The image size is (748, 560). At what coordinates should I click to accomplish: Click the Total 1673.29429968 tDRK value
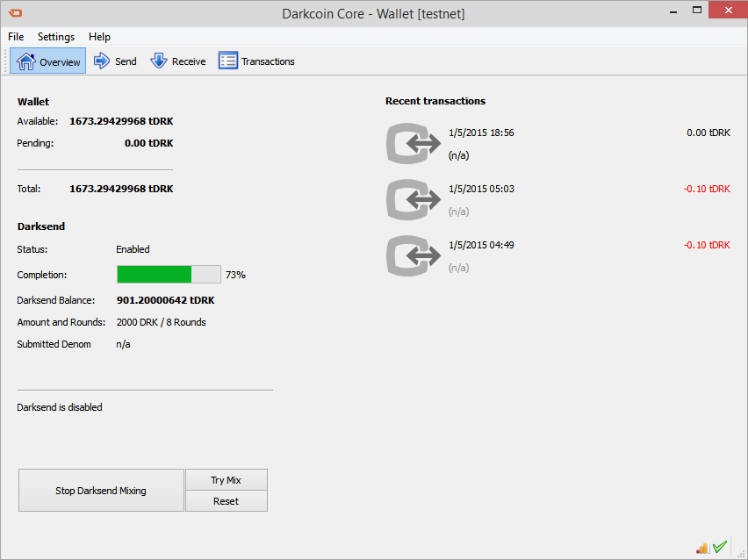pos(121,189)
